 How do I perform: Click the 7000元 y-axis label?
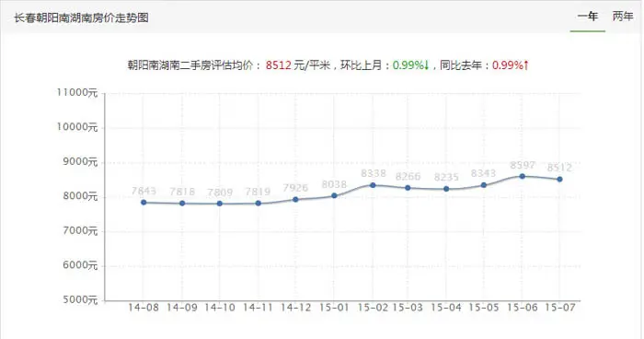80,231
